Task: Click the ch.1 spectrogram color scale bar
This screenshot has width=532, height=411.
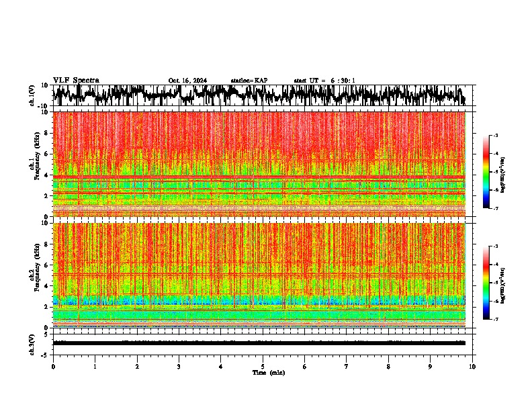Action: (x=486, y=172)
